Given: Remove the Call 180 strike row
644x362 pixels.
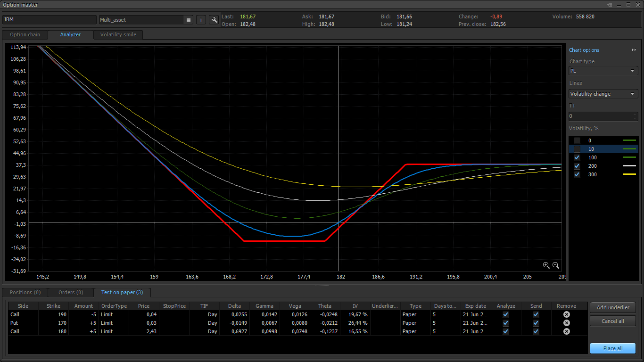Looking at the screenshot, I should pos(566,331).
